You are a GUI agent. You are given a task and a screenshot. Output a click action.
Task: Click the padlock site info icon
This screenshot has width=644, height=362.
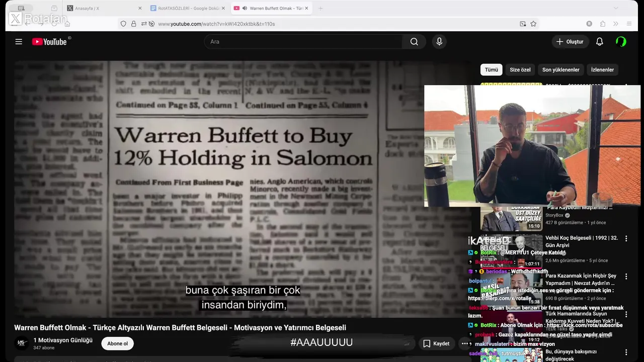tap(134, 24)
